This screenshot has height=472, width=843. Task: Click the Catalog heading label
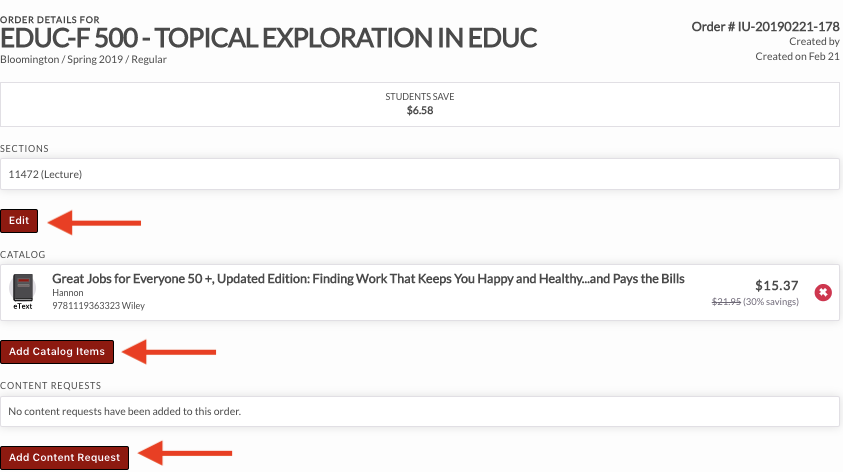coord(23,255)
